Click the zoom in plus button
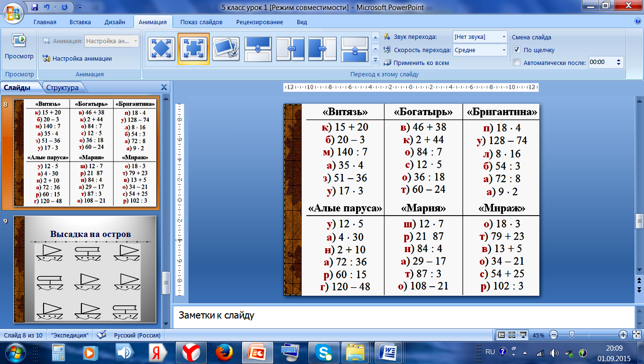 [623, 335]
